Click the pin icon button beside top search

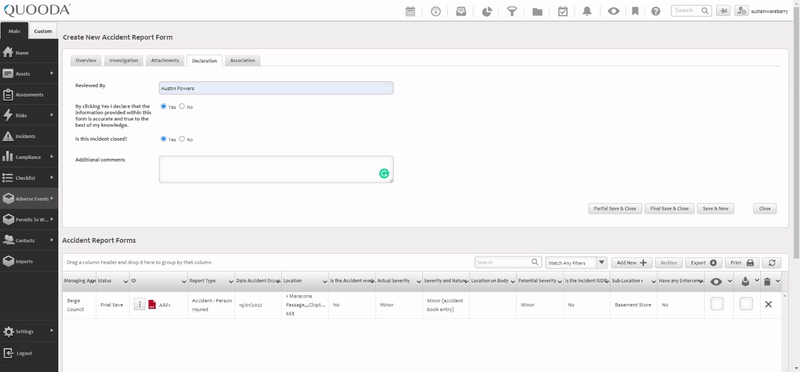(x=723, y=11)
